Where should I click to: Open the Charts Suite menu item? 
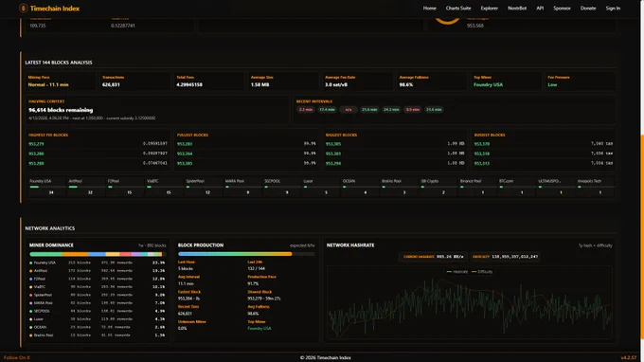(458, 9)
